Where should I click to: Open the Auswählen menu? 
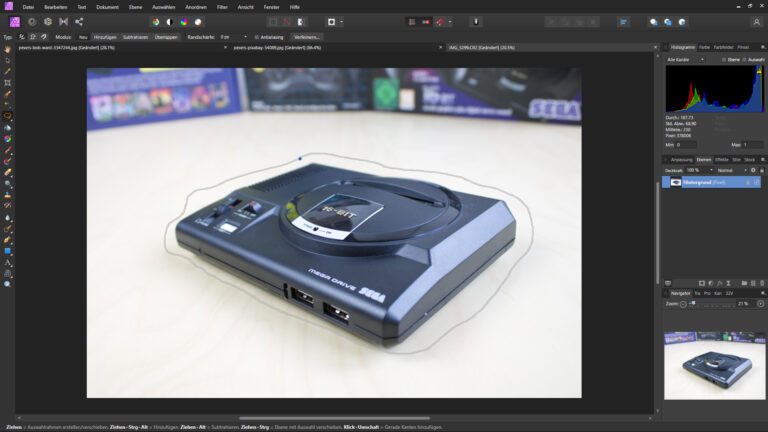(x=164, y=7)
